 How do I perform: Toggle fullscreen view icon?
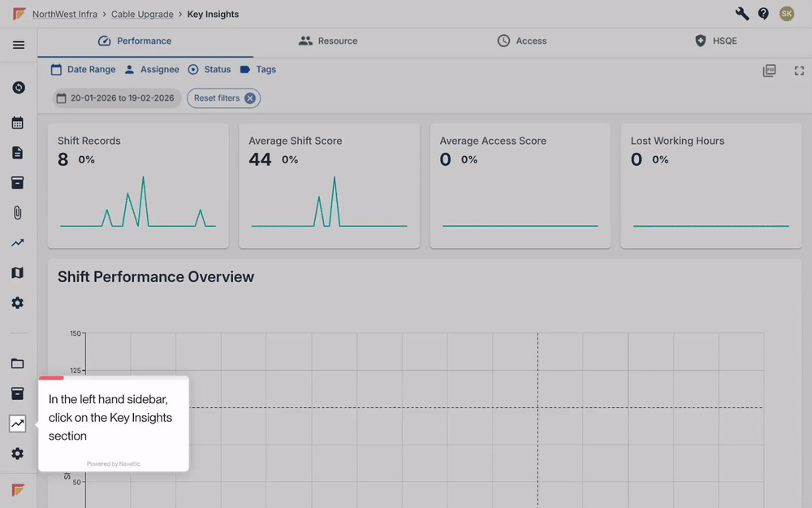[x=799, y=71]
